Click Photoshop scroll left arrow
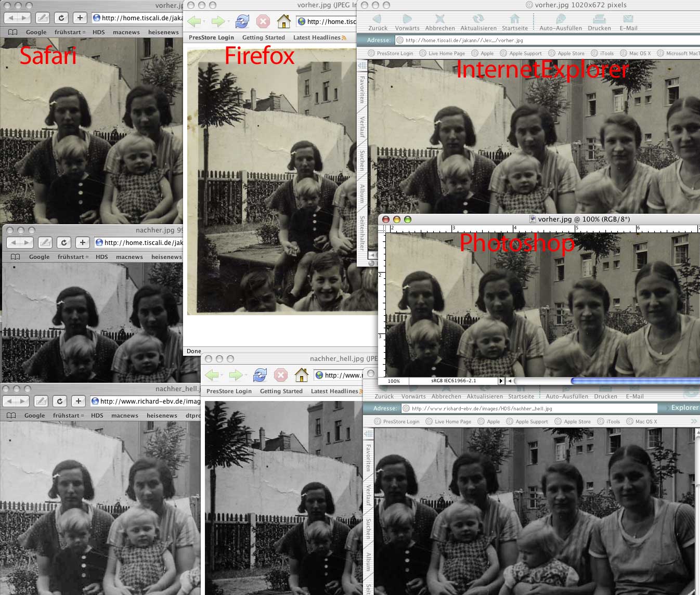This screenshot has width=700, height=595. pyautogui.click(x=510, y=381)
